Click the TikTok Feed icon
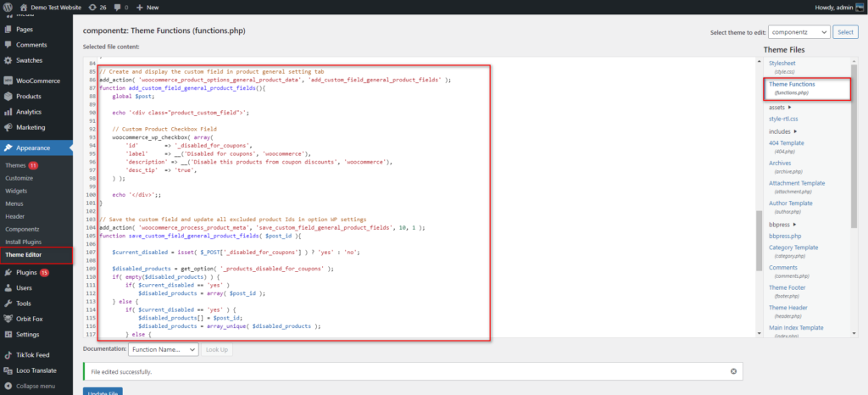This screenshot has height=395, width=868. (8, 355)
